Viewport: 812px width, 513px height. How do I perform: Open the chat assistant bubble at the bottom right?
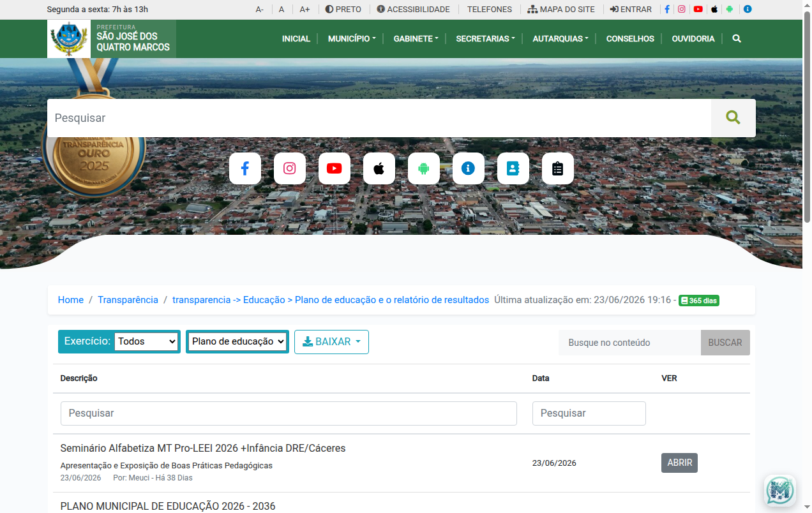point(779,491)
